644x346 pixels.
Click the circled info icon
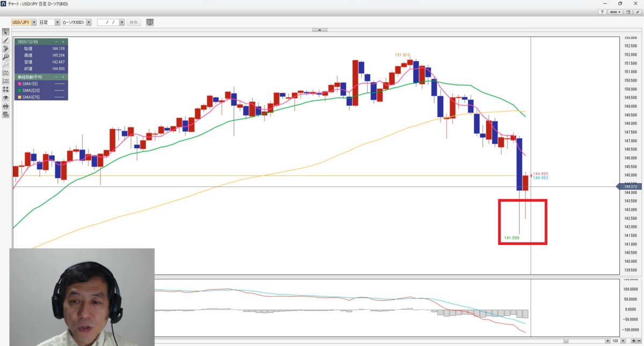150,23
